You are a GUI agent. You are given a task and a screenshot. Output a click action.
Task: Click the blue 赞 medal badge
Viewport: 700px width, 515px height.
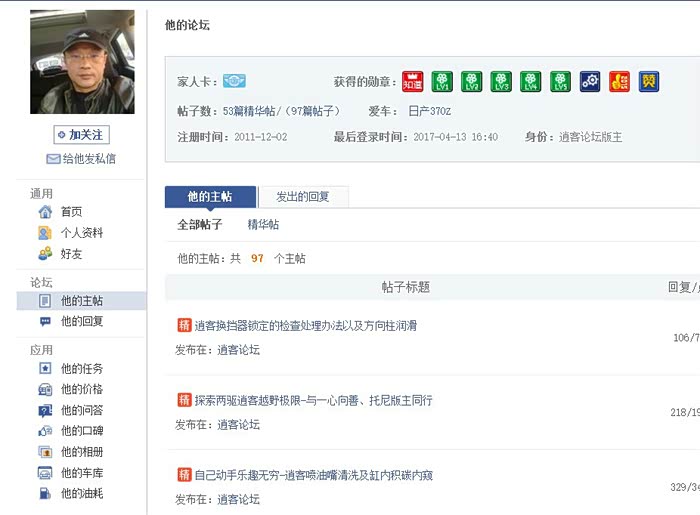coord(649,82)
